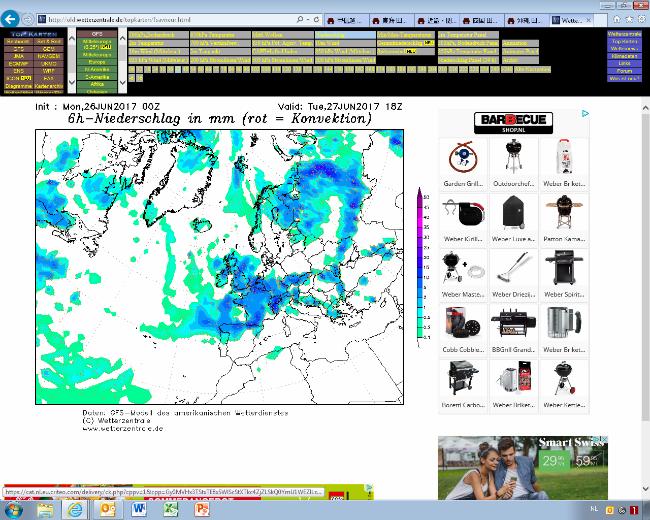The image size is (650, 520).
Task: Select the Europa region
Action: (97, 62)
